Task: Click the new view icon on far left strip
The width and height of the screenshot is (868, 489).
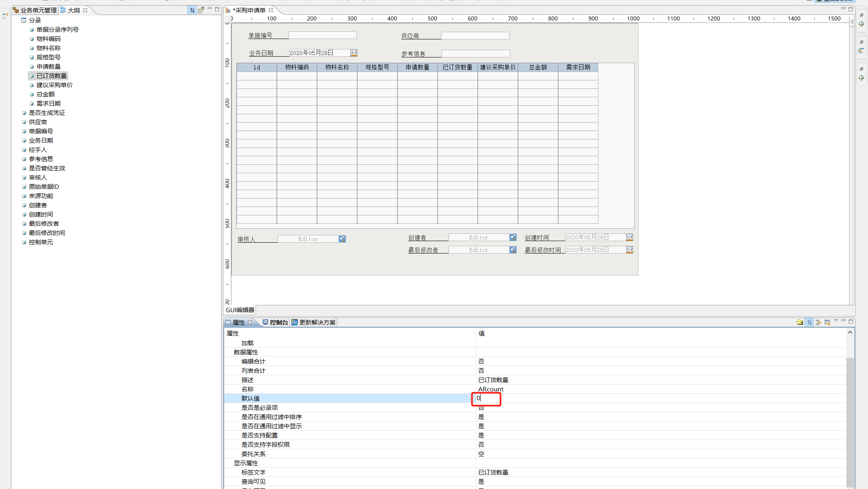Action: (5, 16)
